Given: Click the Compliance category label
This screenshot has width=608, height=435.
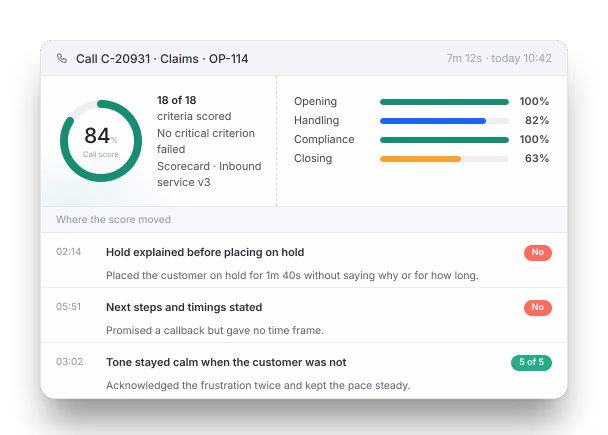Looking at the screenshot, I should [x=324, y=139].
